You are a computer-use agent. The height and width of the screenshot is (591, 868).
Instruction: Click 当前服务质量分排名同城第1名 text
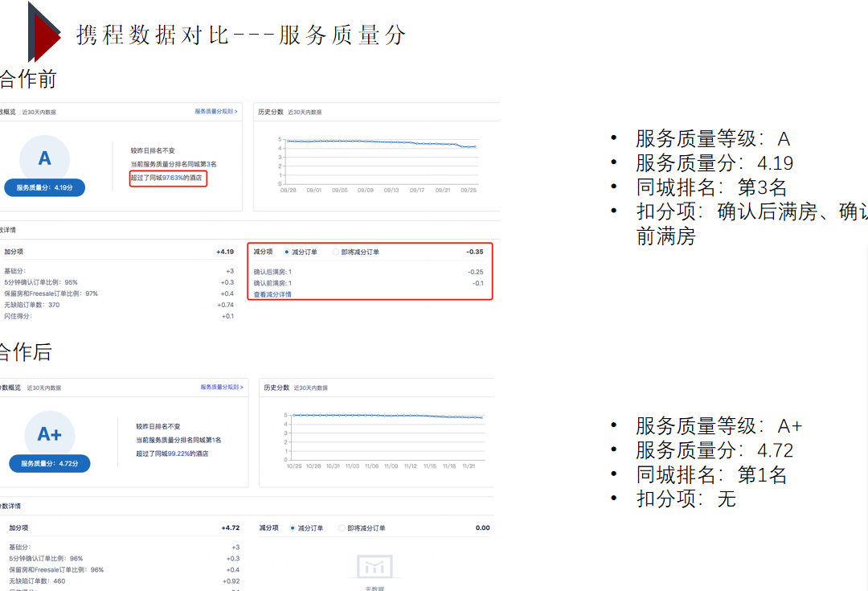coord(178,440)
